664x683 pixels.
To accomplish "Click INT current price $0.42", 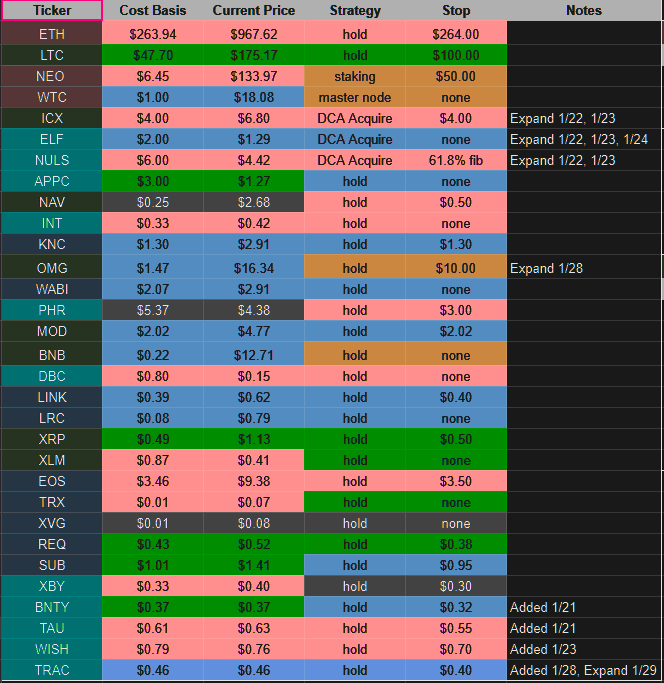I will point(254,223).
